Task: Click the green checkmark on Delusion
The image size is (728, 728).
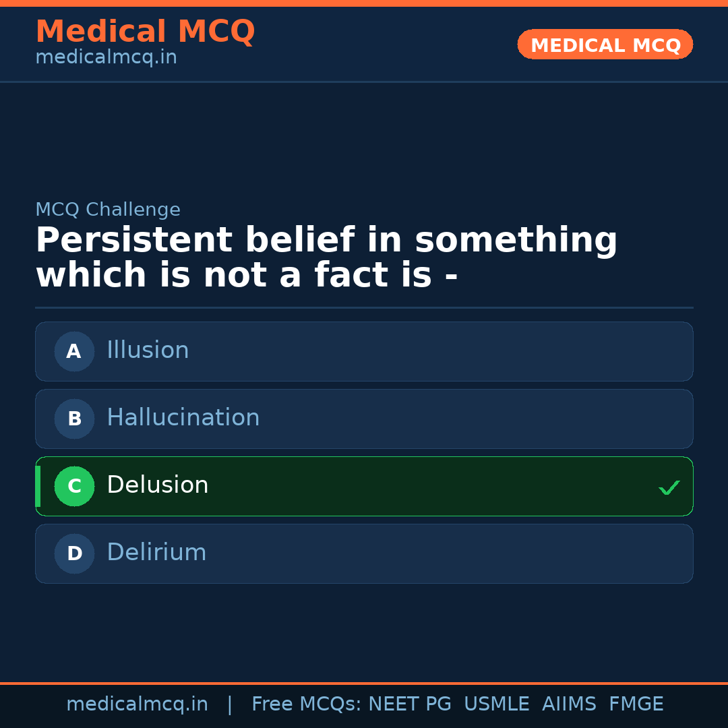Action: click(x=669, y=487)
